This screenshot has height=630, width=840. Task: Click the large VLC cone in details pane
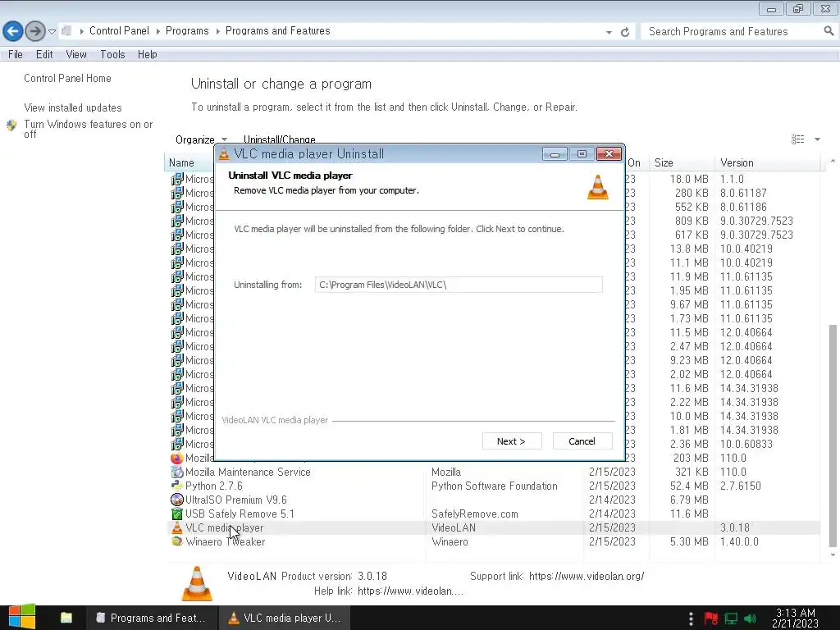point(197,583)
